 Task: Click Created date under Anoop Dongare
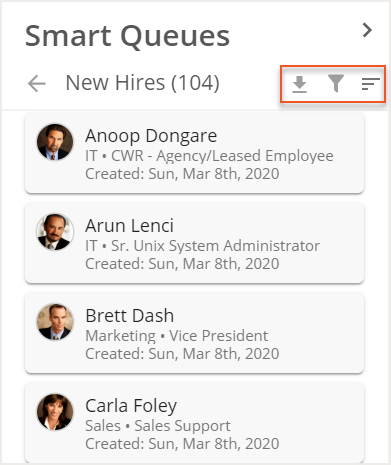point(182,174)
